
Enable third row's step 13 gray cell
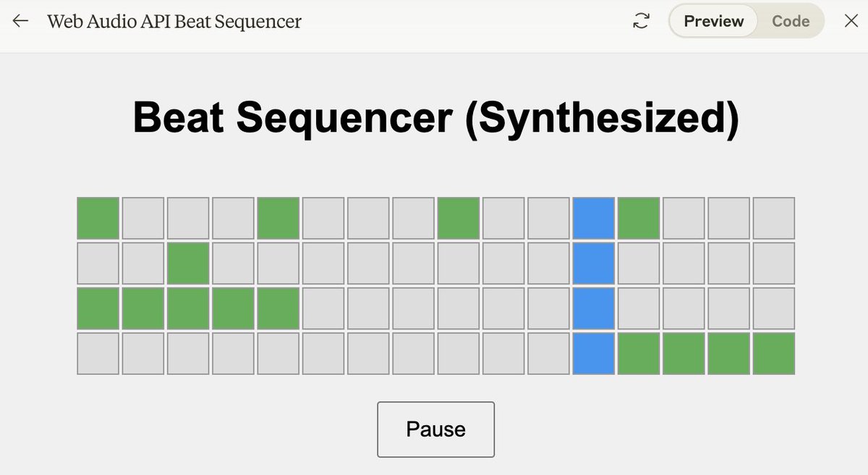click(x=639, y=308)
